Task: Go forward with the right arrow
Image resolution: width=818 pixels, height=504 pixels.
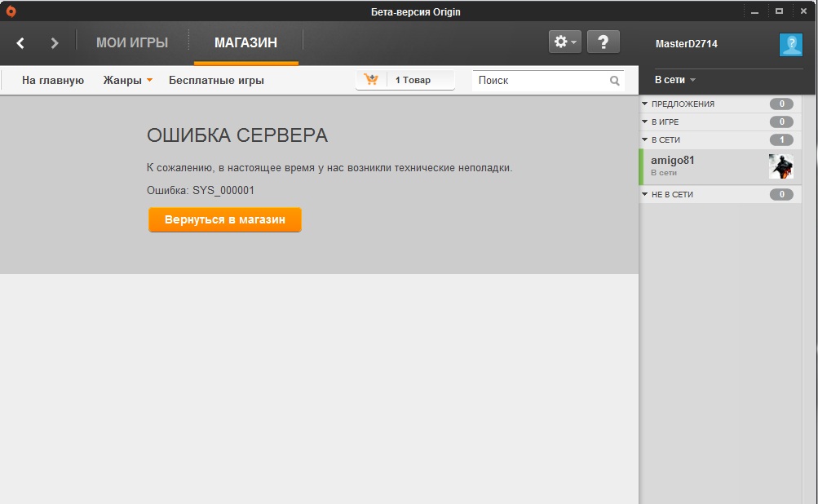Action: coord(55,42)
